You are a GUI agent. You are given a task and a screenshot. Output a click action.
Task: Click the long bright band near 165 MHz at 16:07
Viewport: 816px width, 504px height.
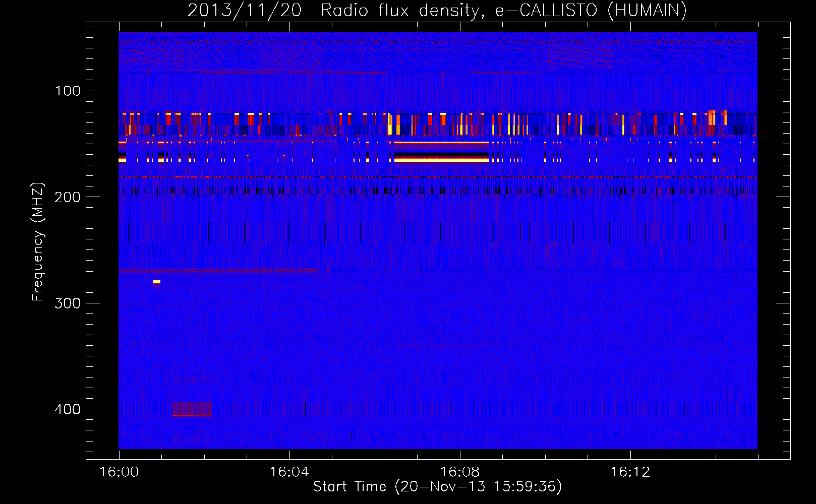coord(441,159)
